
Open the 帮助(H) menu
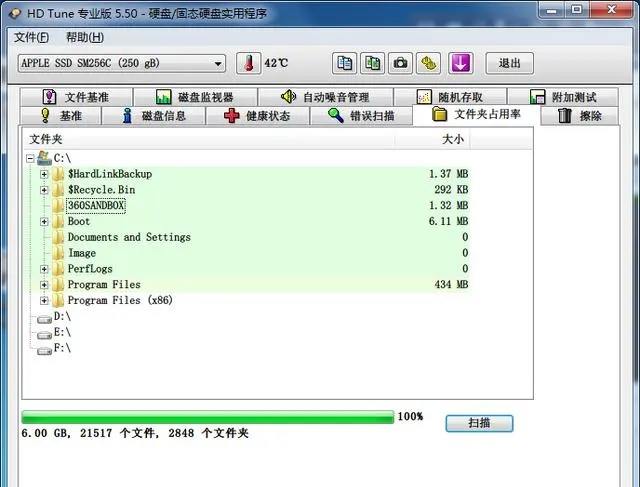click(x=84, y=37)
